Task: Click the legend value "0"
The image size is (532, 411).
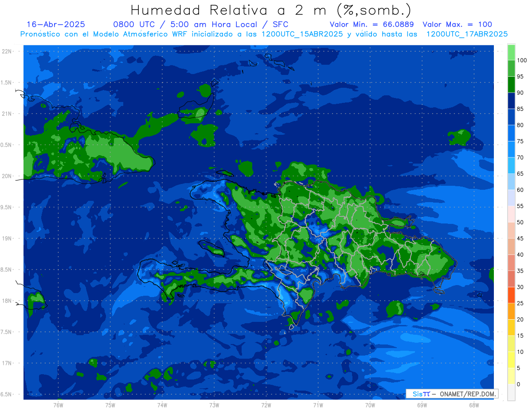Action: click(x=518, y=384)
